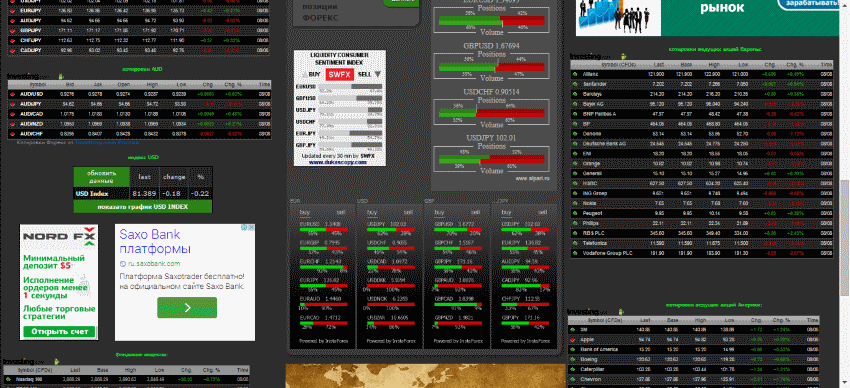Screen dimensions: 850x388
Task: Click the NordFX advertisement banner logo
Action: pyautogui.click(x=59, y=237)
